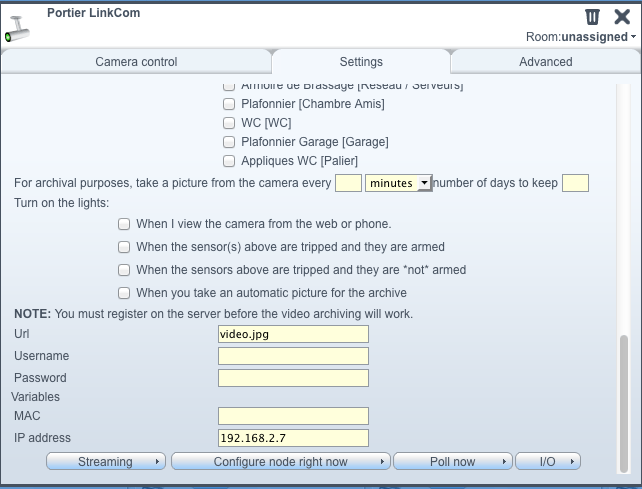This screenshot has width=642, height=489.
Task: Click the Portier LinkCom device title
Action: point(93,13)
